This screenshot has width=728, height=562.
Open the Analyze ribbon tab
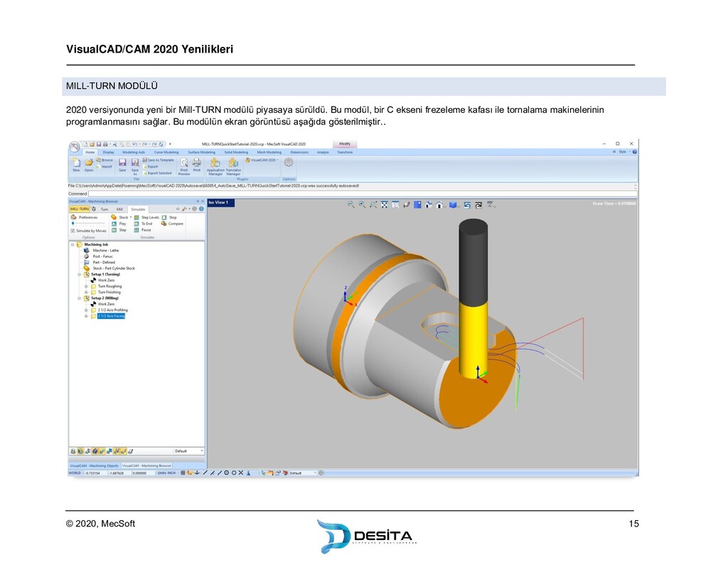323,152
